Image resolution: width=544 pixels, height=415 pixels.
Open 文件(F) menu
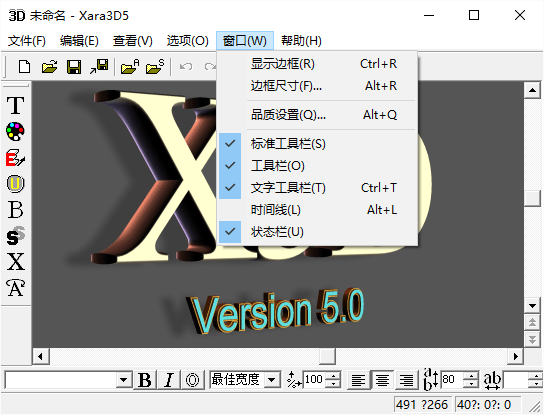click(27, 41)
